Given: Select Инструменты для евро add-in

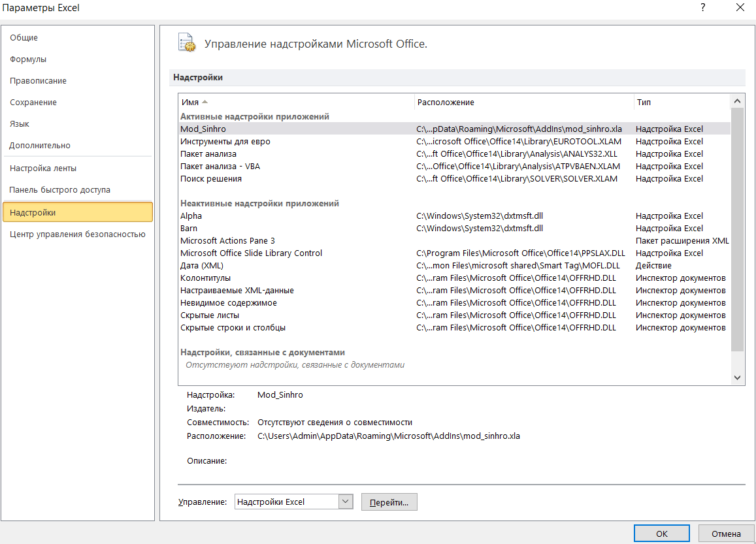Looking at the screenshot, I should [x=454, y=141].
